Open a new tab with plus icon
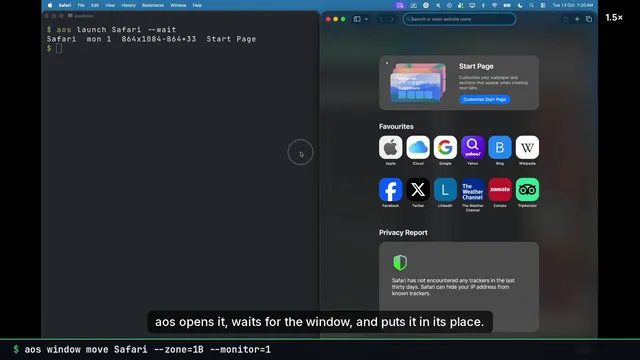Image resolution: width=640 pixels, height=360 pixels. pyautogui.click(x=577, y=19)
